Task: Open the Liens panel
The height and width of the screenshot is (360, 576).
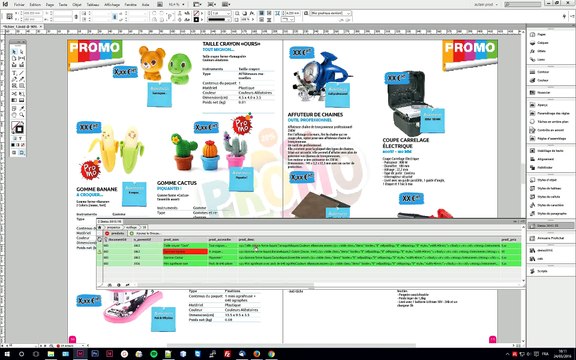Action: (541, 60)
